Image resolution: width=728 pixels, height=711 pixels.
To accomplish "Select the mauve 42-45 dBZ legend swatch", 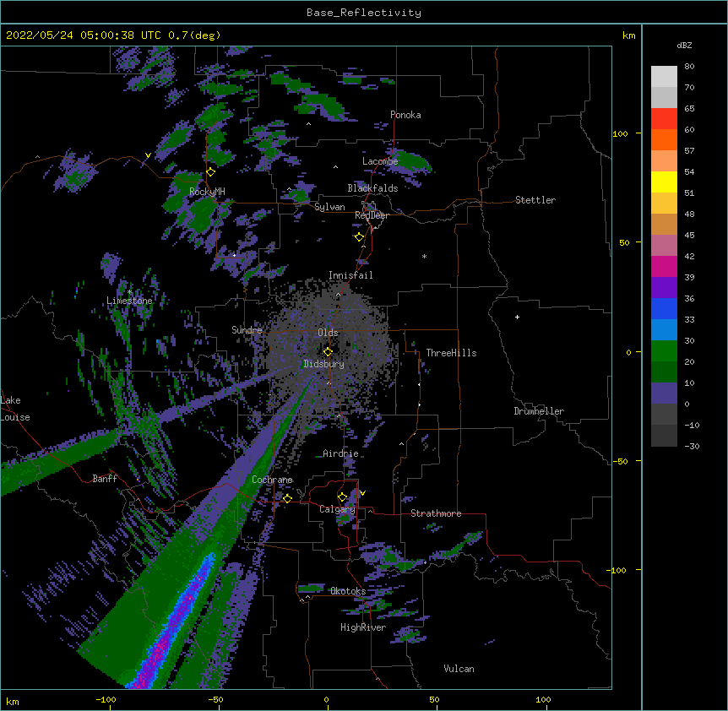I will [664, 245].
